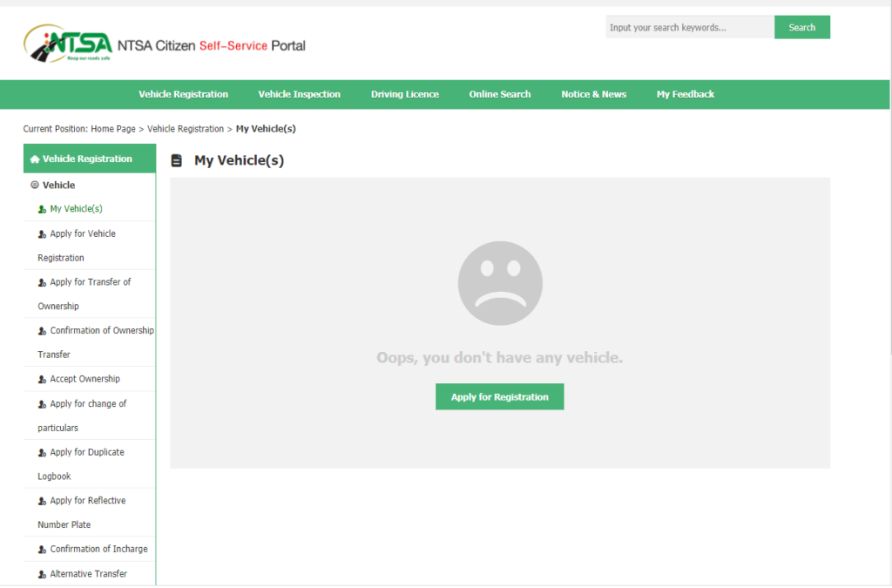
Task: Click the sad face icon
Action: pyautogui.click(x=500, y=283)
